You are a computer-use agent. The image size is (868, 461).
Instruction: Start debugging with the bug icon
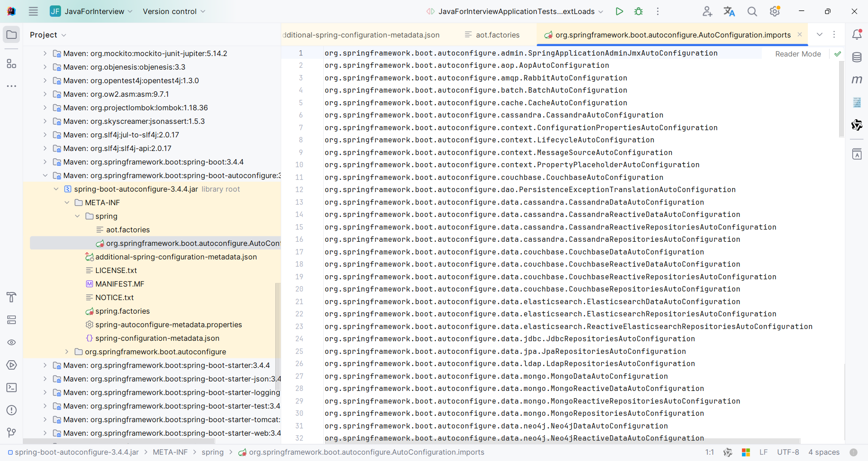point(638,11)
